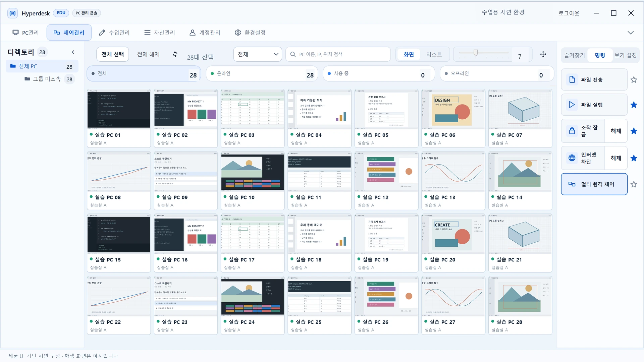Click the search magnifier icon

(293, 54)
